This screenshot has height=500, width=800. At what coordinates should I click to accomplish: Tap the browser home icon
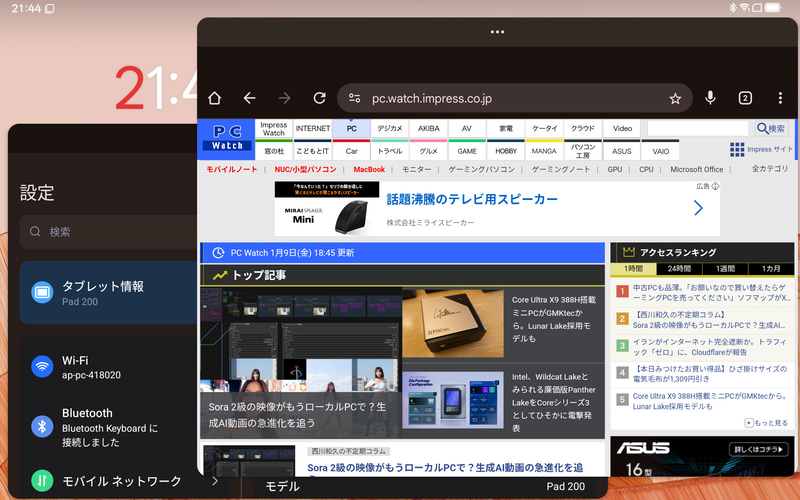click(215, 98)
